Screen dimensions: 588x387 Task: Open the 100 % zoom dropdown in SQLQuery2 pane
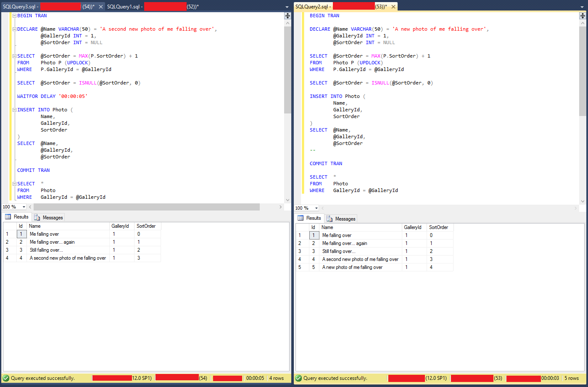point(317,208)
